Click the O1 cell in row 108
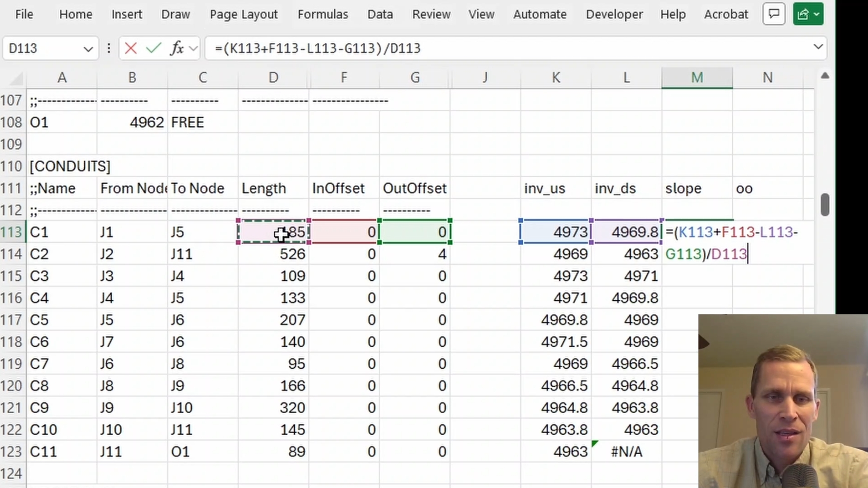Screen dimensions: 868x488 point(62,122)
